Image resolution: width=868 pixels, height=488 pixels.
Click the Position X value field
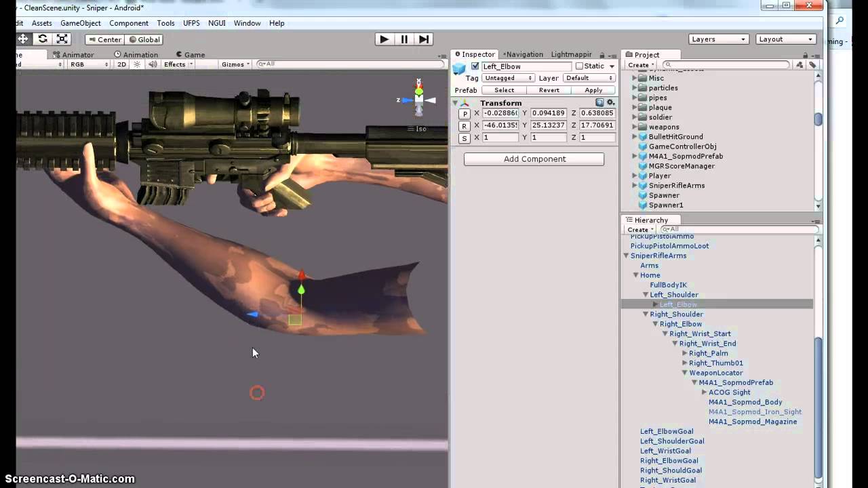pos(500,113)
